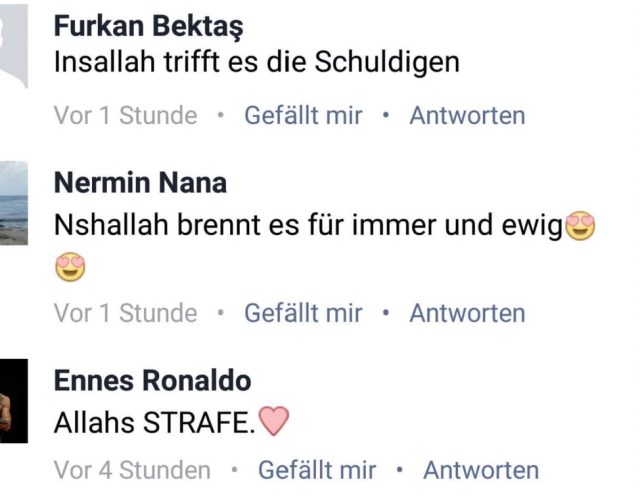Click the Vor 4 Stunden timestamp
Viewport: 640px width, 504px height.
pyautogui.click(x=133, y=470)
